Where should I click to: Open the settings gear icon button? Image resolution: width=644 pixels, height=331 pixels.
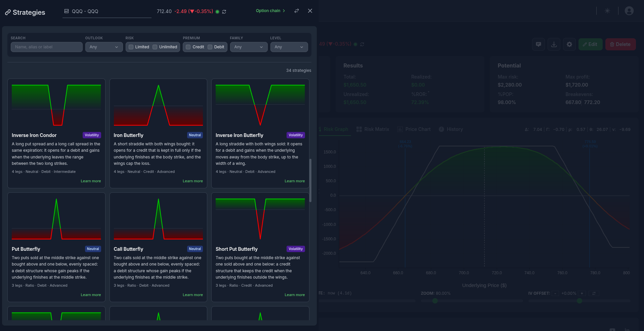(569, 44)
